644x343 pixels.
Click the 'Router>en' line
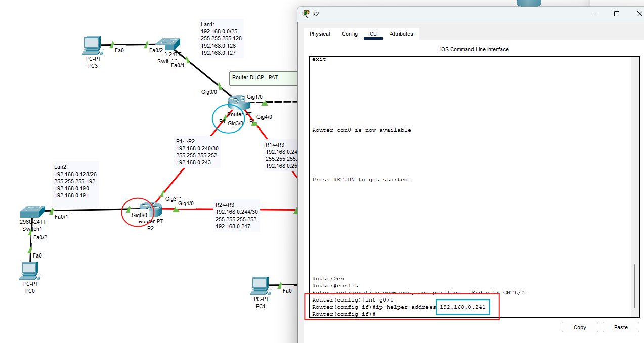(x=328, y=279)
